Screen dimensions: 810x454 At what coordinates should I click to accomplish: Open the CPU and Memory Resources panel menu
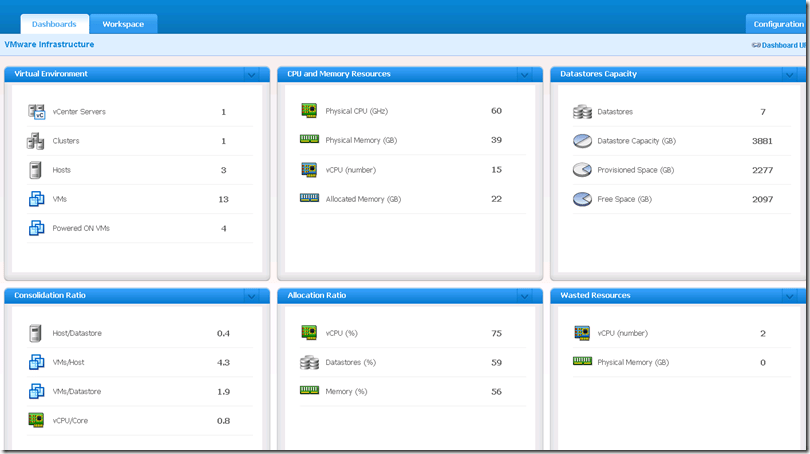tap(524, 74)
